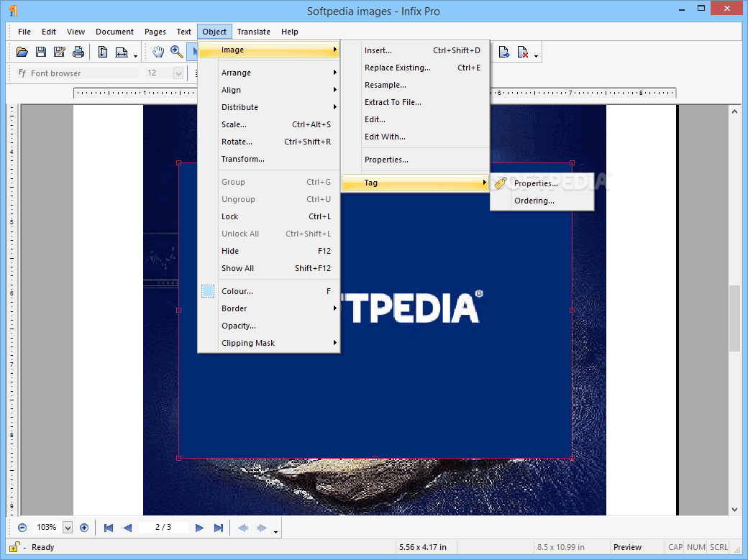Choose Insert... from Image submenu

click(x=416, y=50)
